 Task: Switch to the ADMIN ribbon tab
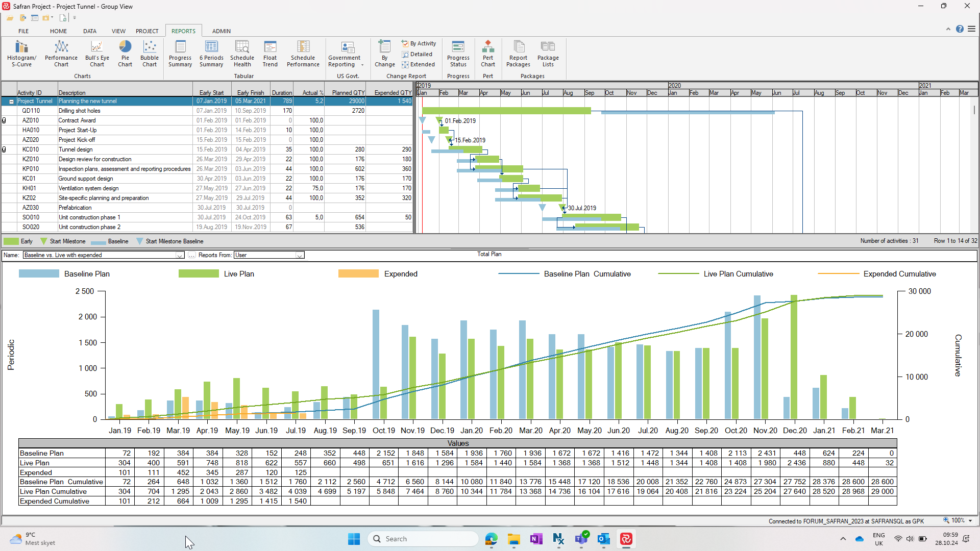coord(222,31)
